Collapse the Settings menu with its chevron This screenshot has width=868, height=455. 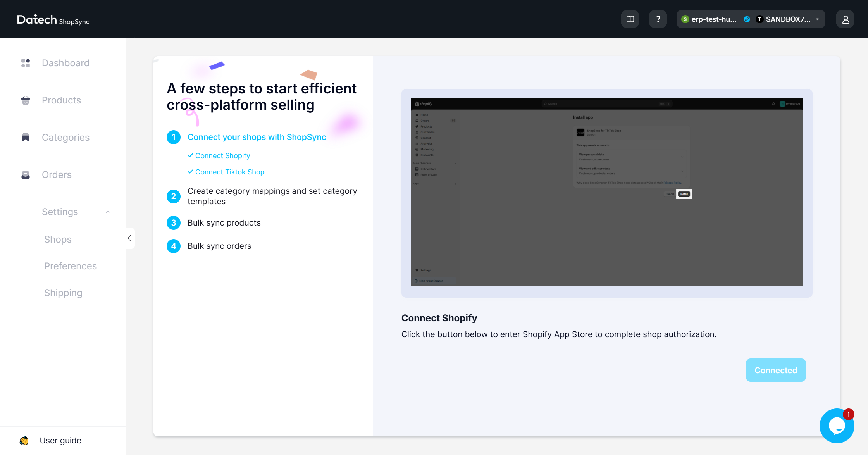(x=108, y=212)
